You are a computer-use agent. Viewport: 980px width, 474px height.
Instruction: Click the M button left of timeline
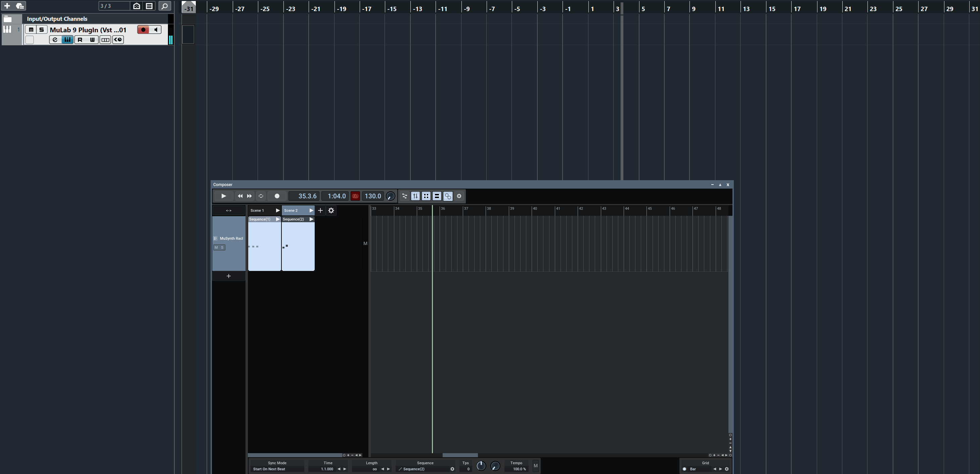[x=365, y=243]
